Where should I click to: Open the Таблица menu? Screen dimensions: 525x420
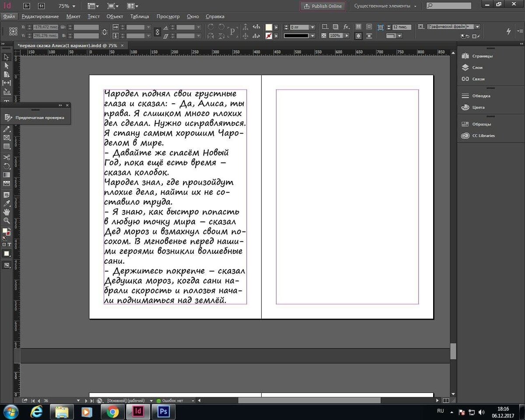click(x=140, y=16)
